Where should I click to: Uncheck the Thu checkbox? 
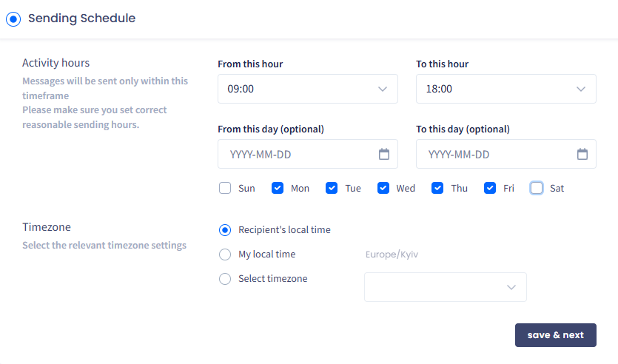point(437,189)
